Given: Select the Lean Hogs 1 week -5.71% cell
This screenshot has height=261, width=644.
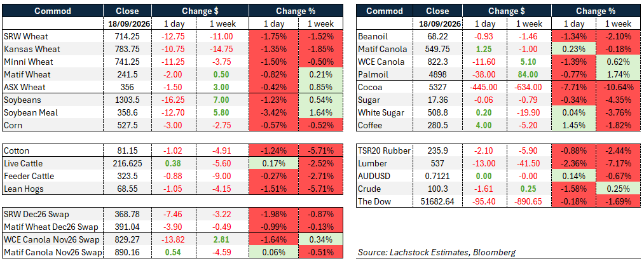Looking at the screenshot, I should 319,189.
